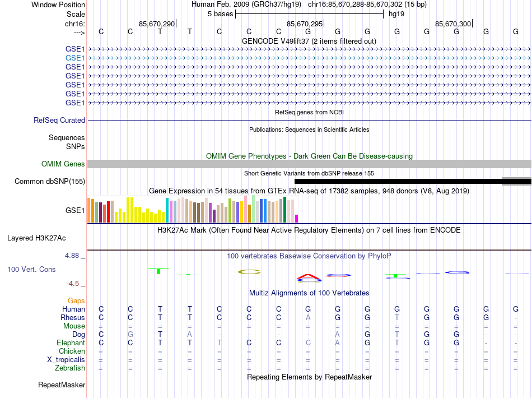Click the magenta GTEx expression bar
The image size is (532, 398).
coord(297,219)
